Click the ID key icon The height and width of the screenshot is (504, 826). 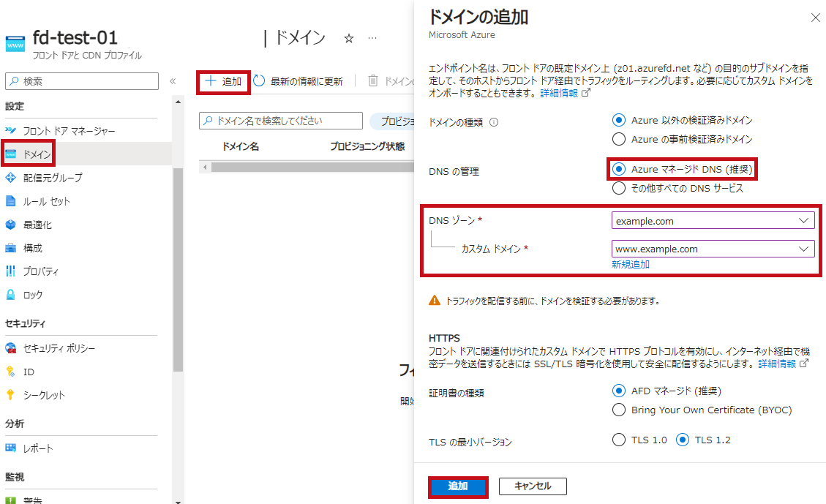(10, 372)
